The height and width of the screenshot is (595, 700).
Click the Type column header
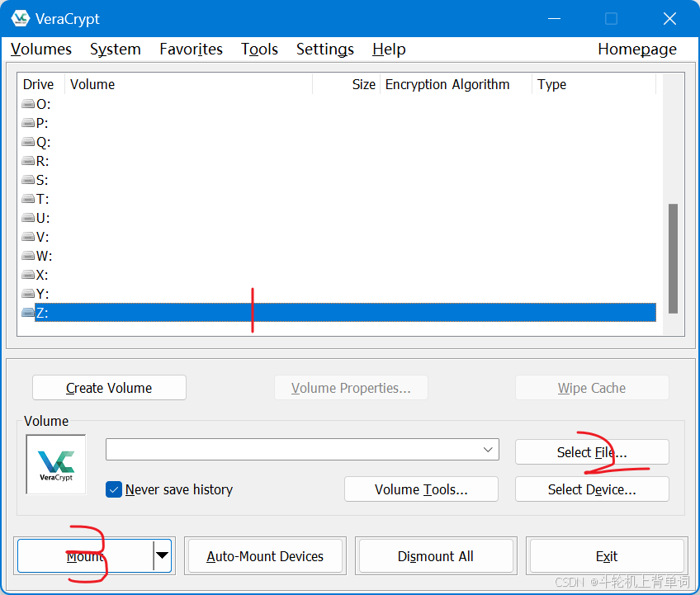click(594, 84)
